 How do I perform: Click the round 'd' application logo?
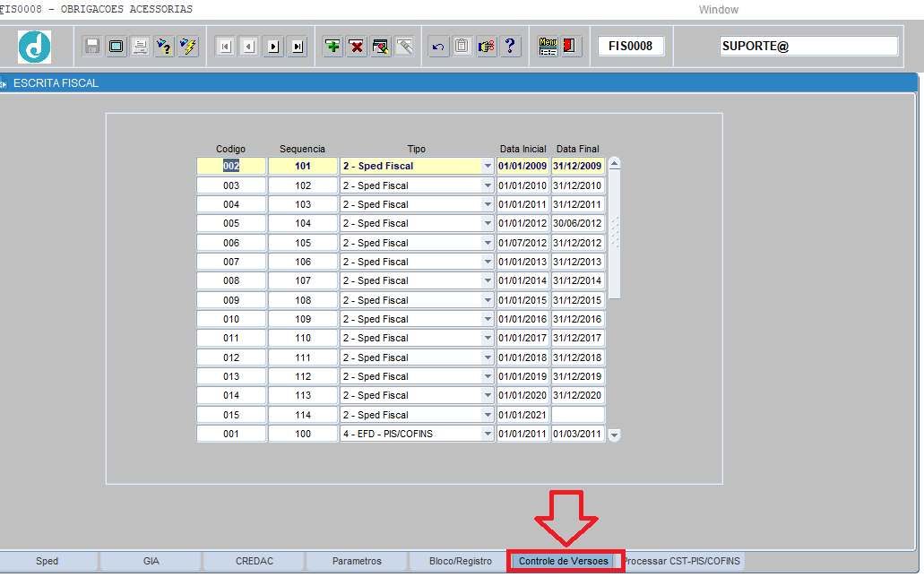point(34,47)
